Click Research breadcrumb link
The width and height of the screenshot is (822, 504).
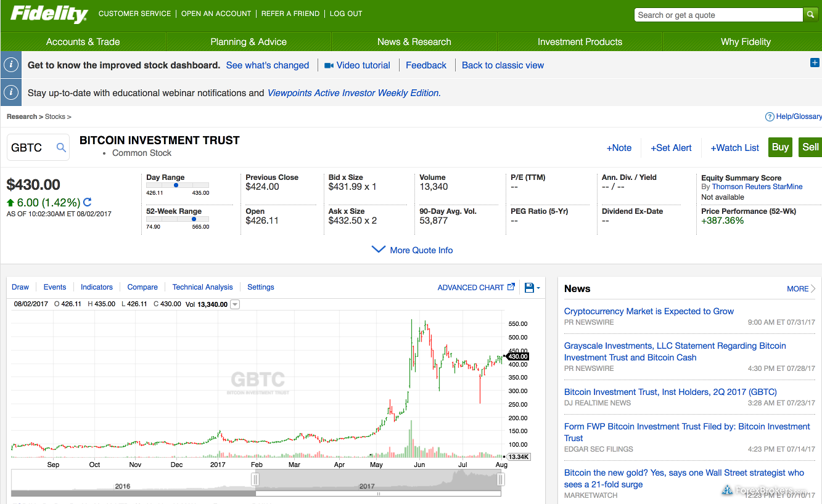(22, 116)
